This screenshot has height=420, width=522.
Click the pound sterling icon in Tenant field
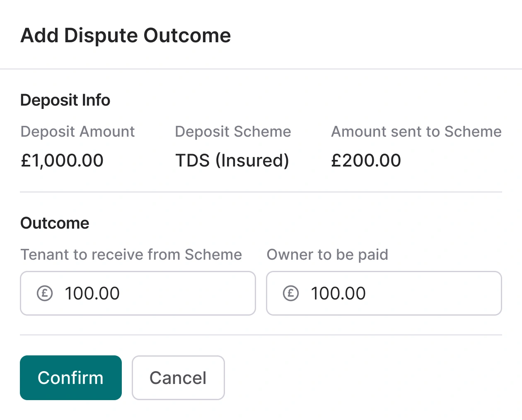[44, 293]
